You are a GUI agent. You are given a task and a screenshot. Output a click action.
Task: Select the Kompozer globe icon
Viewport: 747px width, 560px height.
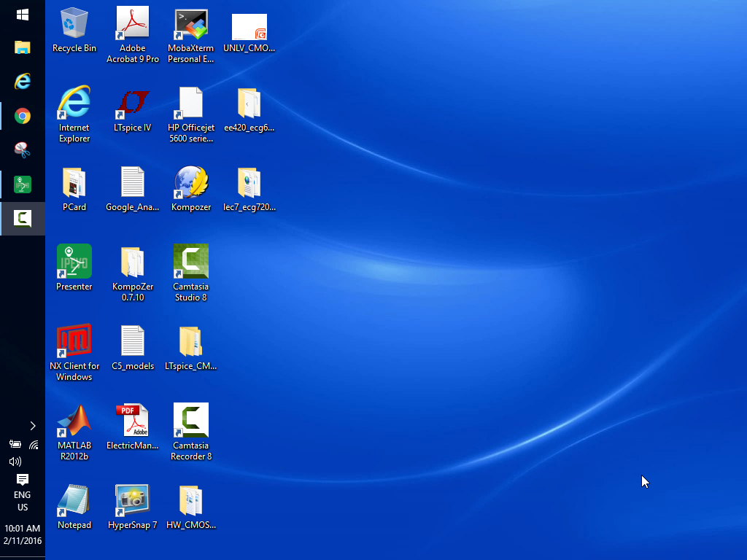click(191, 183)
